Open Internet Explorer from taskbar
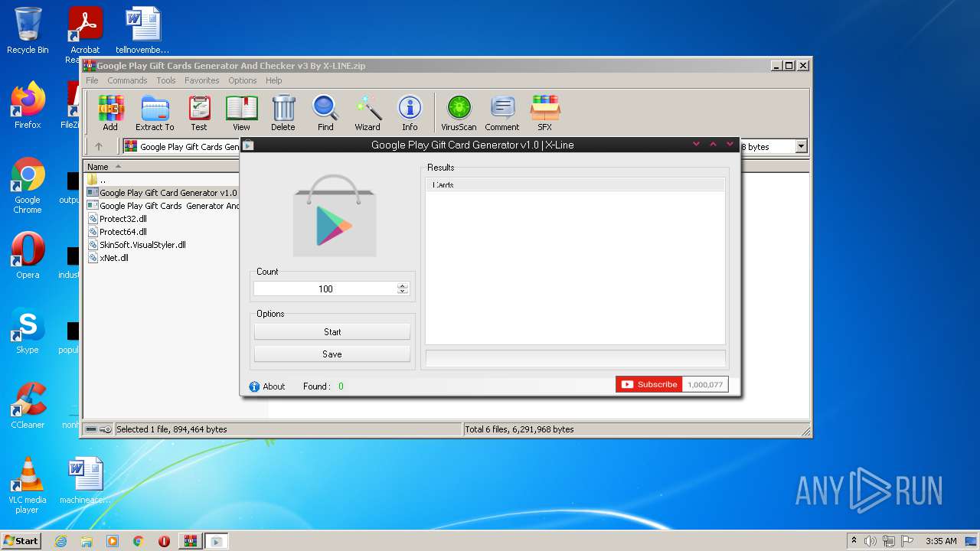 coord(60,541)
